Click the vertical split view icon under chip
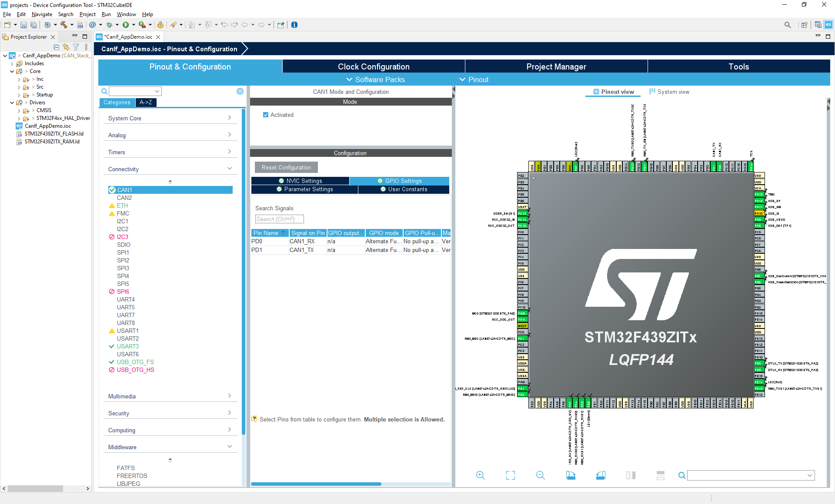This screenshot has width=835, height=504. (x=631, y=475)
